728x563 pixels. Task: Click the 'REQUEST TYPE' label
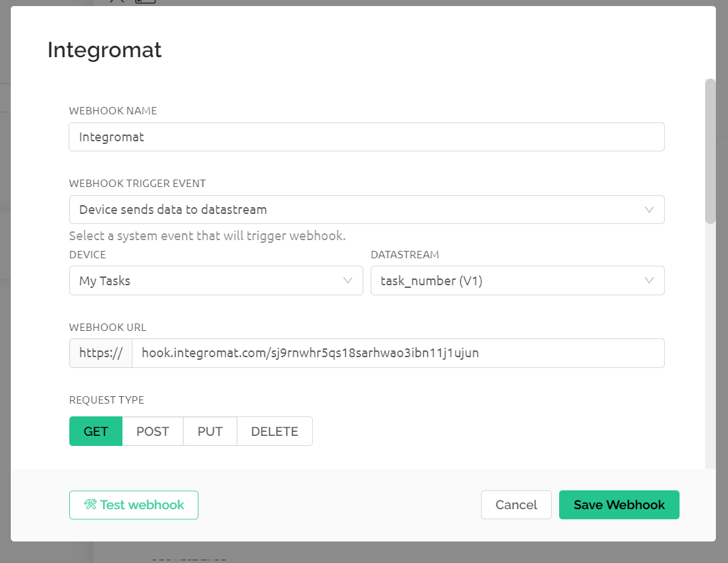point(106,400)
